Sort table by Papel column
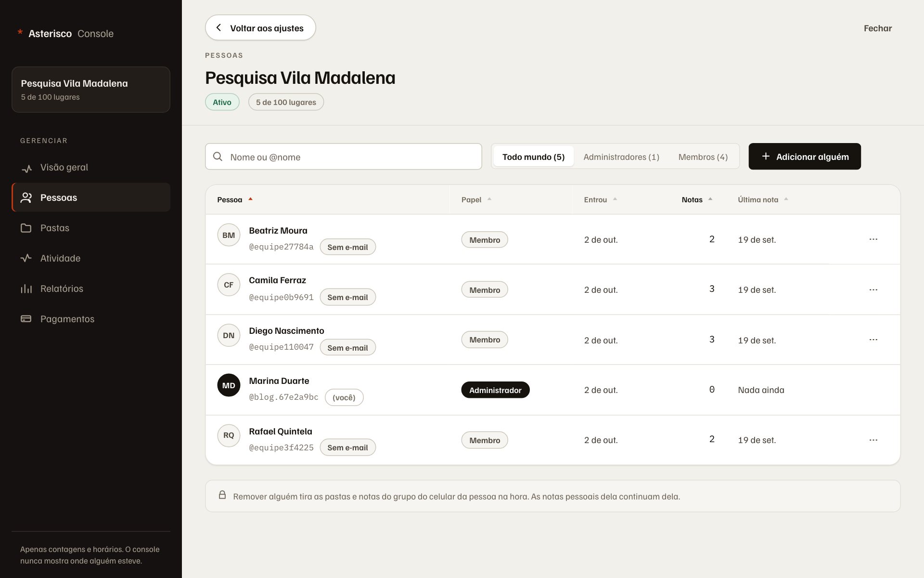 (476, 199)
